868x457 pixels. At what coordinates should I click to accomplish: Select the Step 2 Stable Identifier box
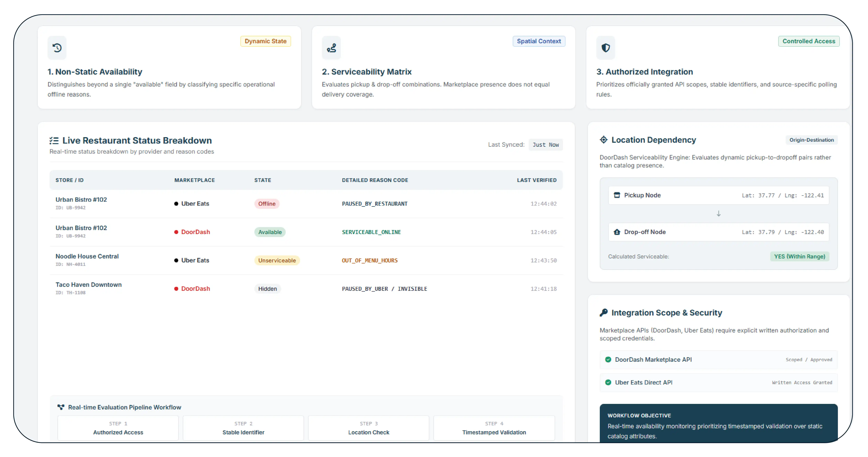coord(243,428)
